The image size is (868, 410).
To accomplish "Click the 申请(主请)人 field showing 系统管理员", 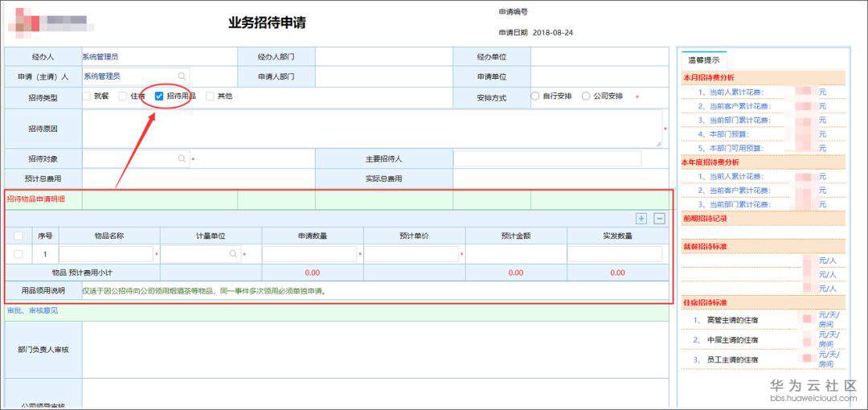I will click(136, 76).
